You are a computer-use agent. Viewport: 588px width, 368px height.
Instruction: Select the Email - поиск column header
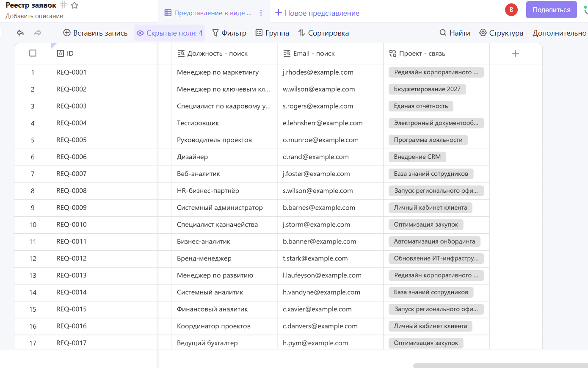(330, 53)
